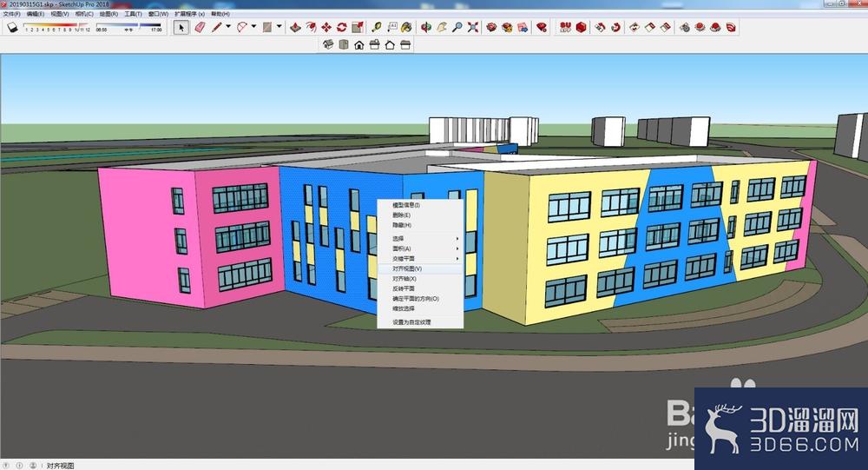Open the dropdown next to Rectangle tool
The height and width of the screenshot is (470, 868).
tap(279, 26)
